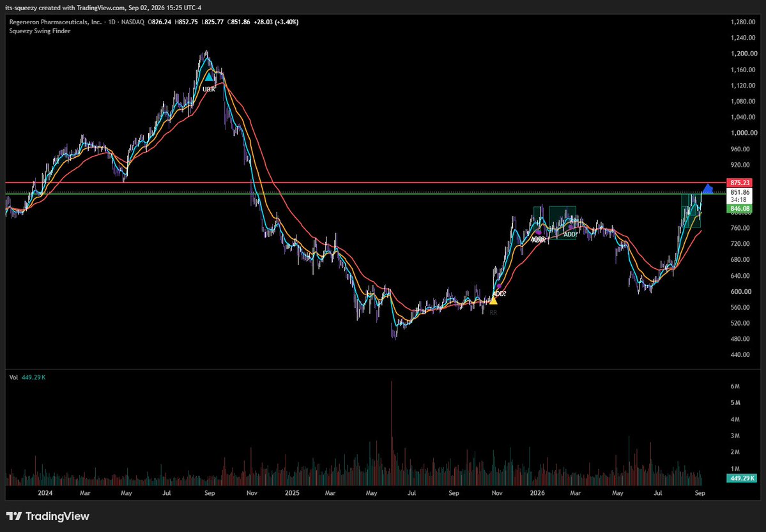This screenshot has width=766, height=532.
Task: Click the ADD? label inside the wide green box
Action: [571, 234]
